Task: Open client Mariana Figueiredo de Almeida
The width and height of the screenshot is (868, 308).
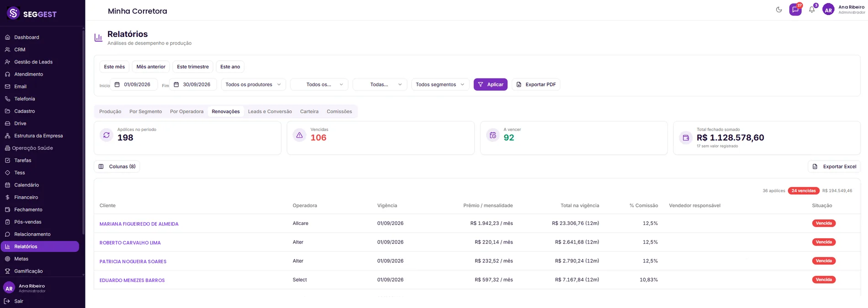Action: pyautogui.click(x=139, y=224)
